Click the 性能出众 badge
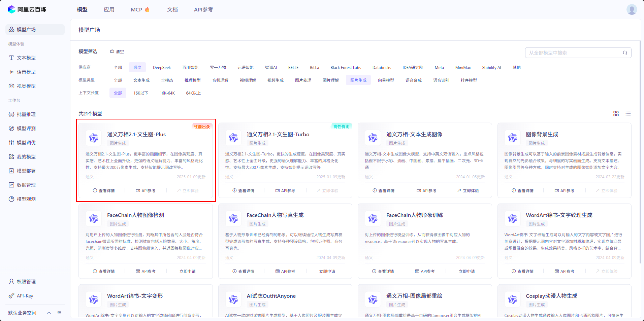The height and width of the screenshot is (321, 644). 202,127
